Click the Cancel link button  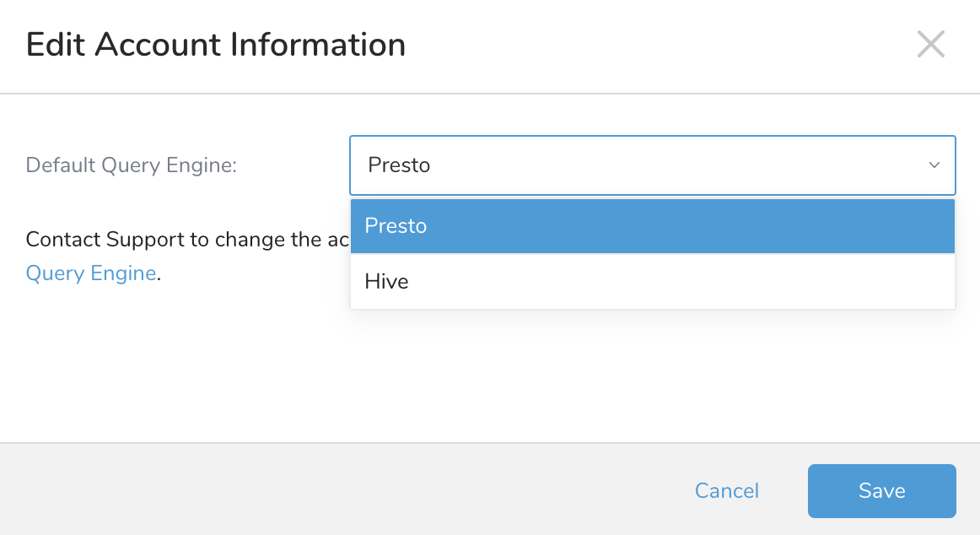[726, 491]
